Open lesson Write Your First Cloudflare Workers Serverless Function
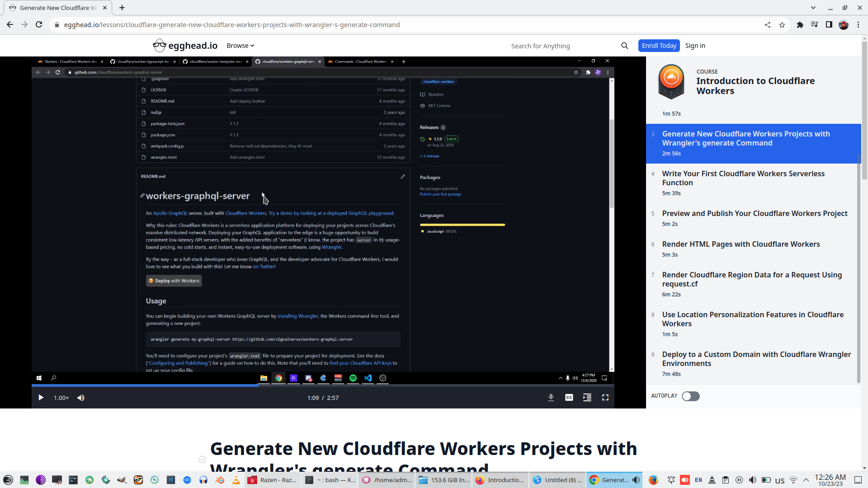Screen dimensions: 868x488 743,178
